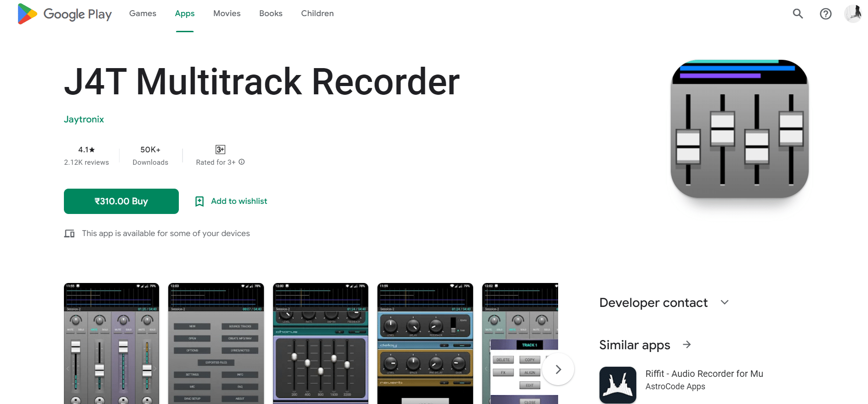This screenshot has height=404, width=868.
Task: Open the mixer faders screenshot thumbnail
Action: pyautogui.click(x=112, y=343)
